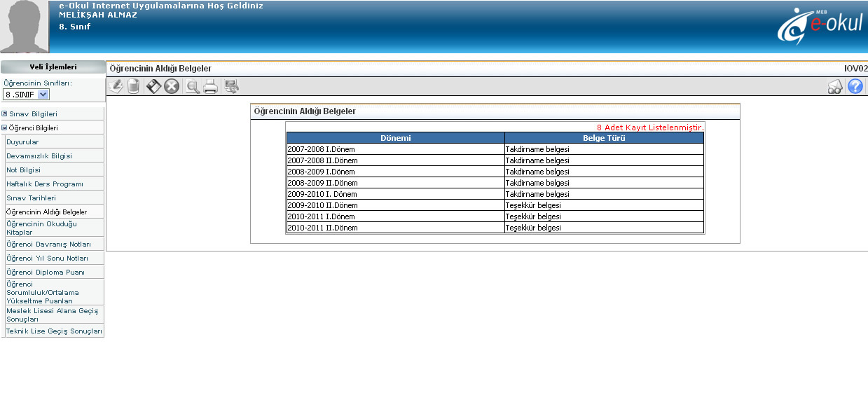Click the magnifier print preview icon
The image size is (868, 400).
pos(192,86)
